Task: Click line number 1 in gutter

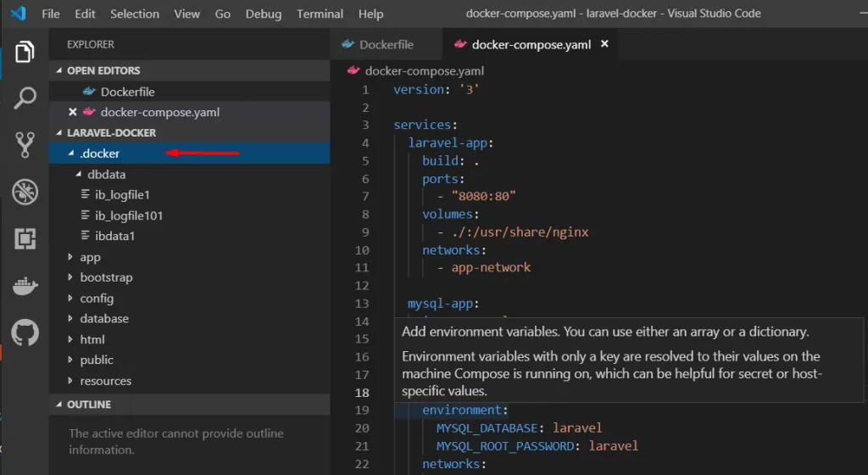Action: (364, 90)
